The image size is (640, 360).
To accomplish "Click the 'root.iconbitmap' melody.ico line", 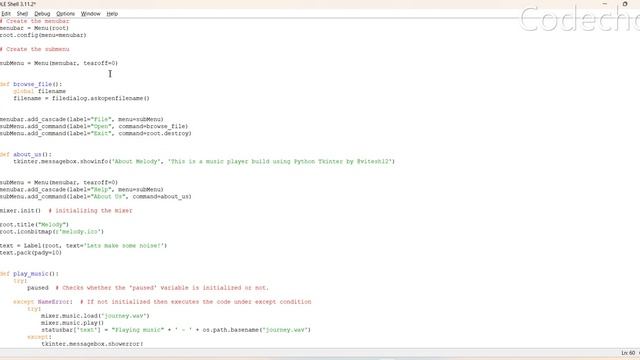I will pos(52,231).
